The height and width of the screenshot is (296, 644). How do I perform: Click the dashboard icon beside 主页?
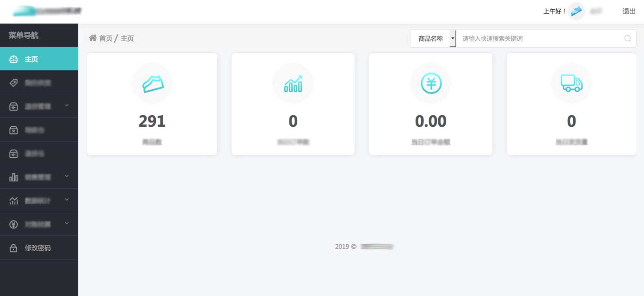[13, 59]
